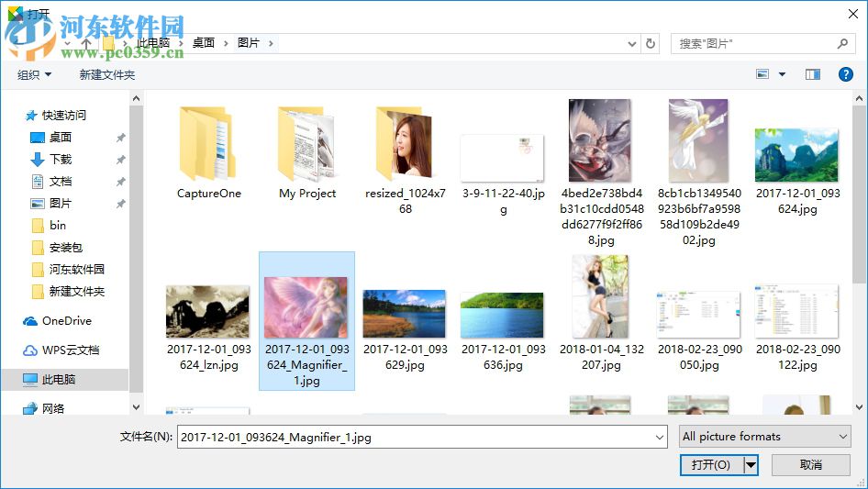The width and height of the screenshot is (868, 489).
Task: Click the sidebar scroll down arrow
Action: point(136,407)
